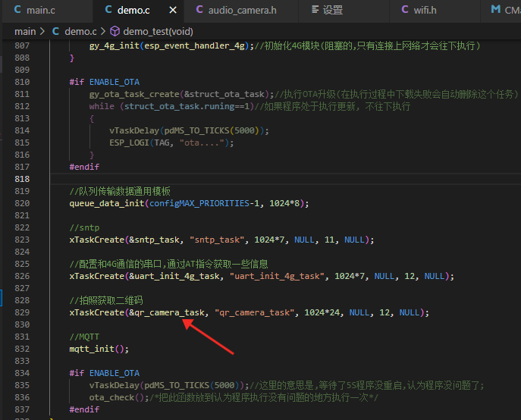This screenshot has width=521, height=420.
Task: Click line number 810 in gutter
Action: coord(22,82)
